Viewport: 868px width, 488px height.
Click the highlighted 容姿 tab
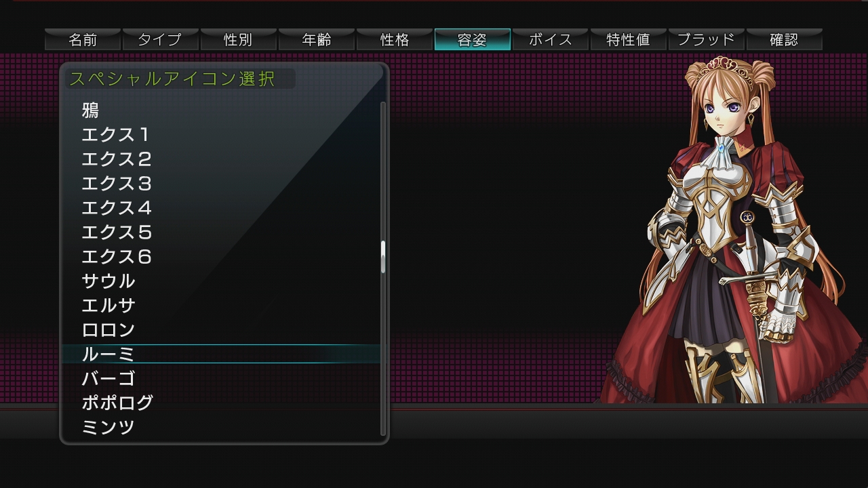(473, 40)
